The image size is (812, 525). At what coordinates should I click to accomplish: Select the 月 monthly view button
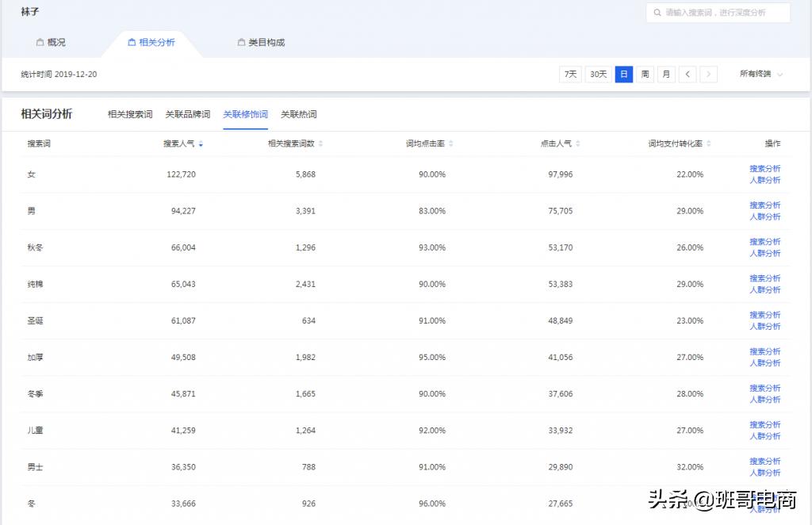coord(665,73)
